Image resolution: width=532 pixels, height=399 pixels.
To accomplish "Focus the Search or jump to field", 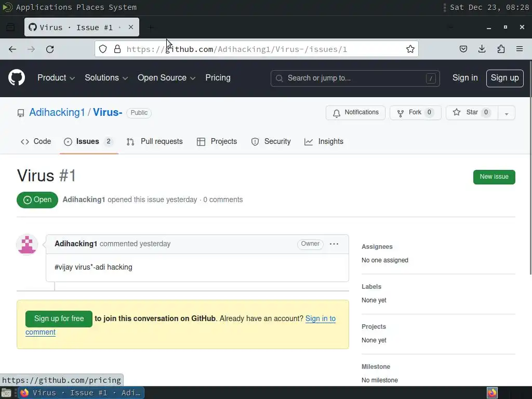I will click(355, 78).
